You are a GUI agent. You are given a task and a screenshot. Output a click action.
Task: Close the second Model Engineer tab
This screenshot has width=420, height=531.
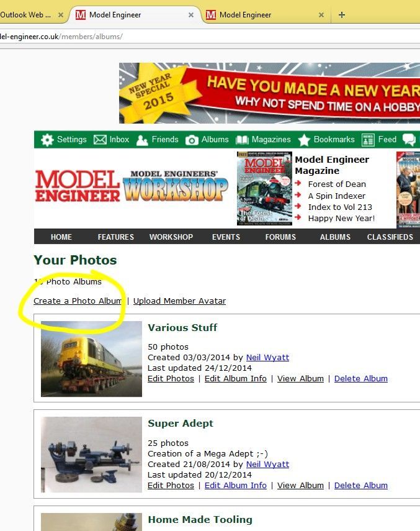pos(321,15)
